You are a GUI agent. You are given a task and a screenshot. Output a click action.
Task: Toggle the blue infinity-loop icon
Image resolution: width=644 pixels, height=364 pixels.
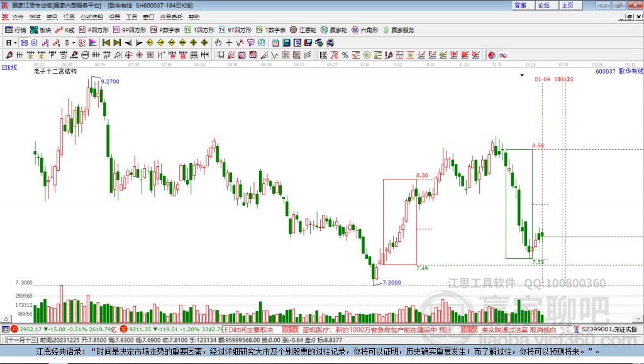pos(502,55)
